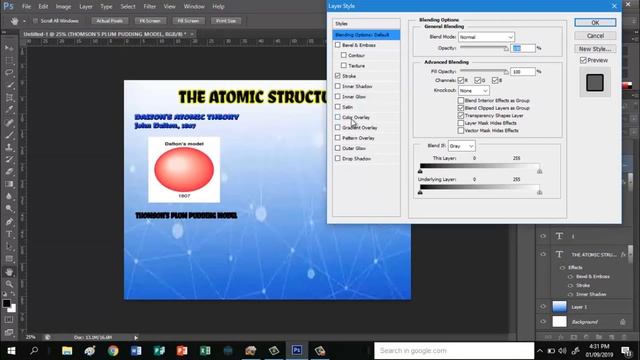
Task: Open Word from the taskbar
Action: pos(136,351)
